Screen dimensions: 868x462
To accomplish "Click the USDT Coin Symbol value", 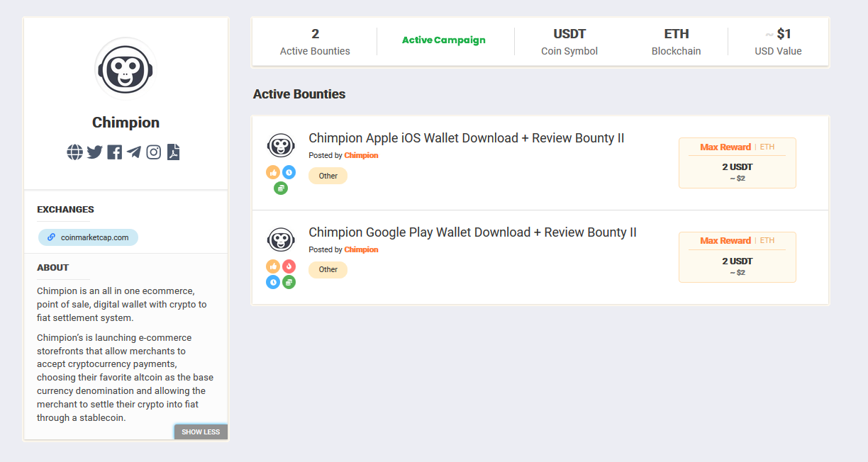I will point(569,34).
